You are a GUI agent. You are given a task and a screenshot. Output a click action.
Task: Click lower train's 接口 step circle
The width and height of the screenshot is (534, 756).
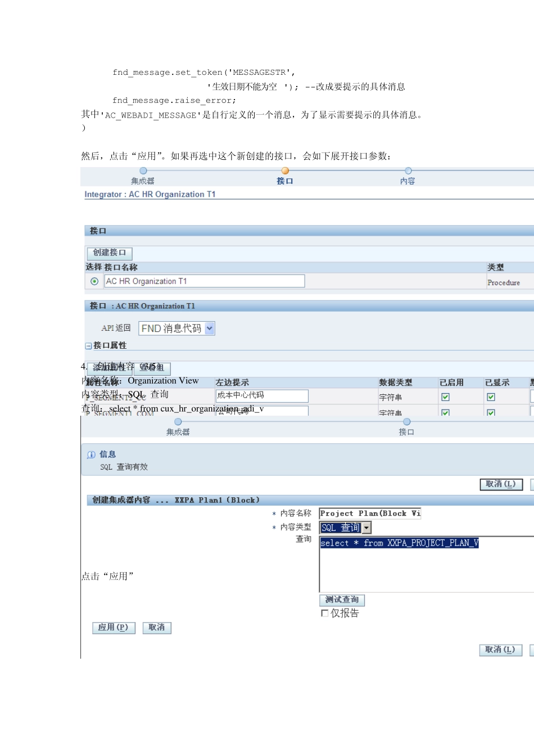406,421
